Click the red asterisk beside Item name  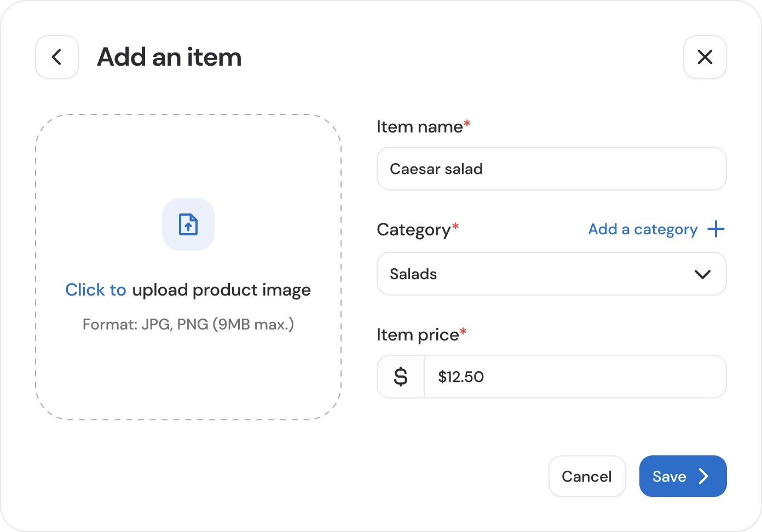[x=466, y=123]
